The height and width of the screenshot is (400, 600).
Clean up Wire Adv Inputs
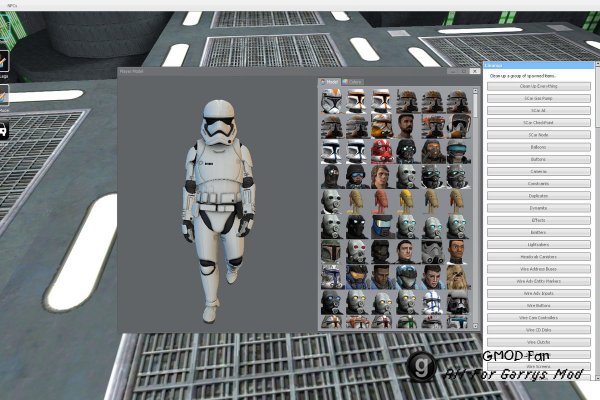click(538, 294)
